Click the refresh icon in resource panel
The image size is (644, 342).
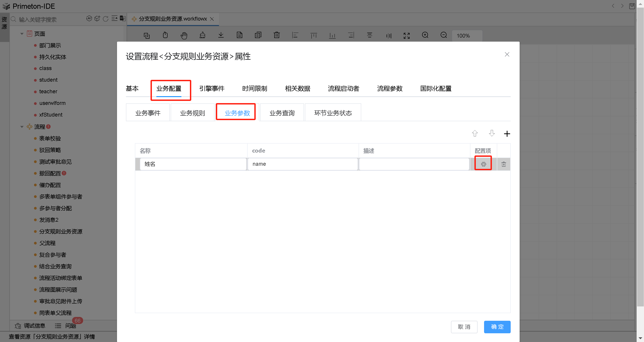click(106, 19)
